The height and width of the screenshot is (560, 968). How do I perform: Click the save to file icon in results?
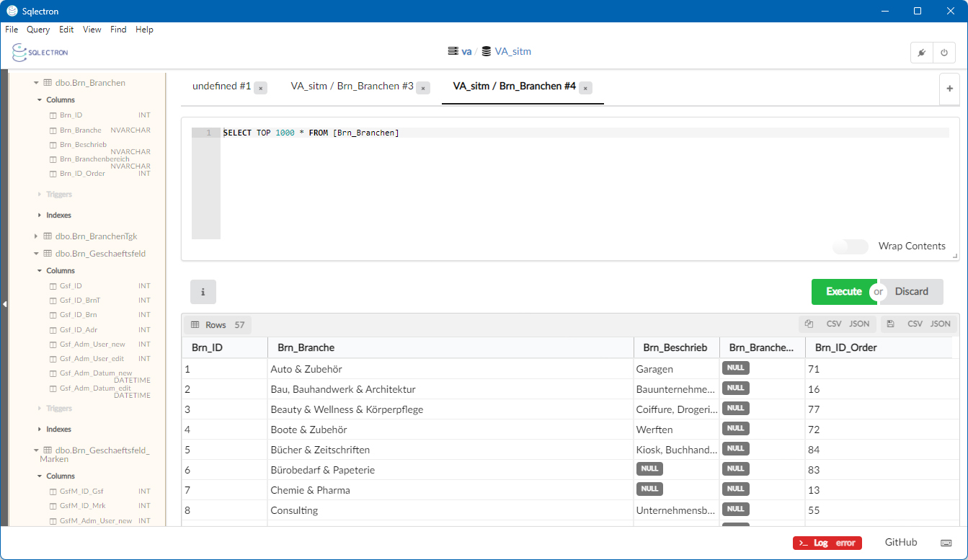[x=891, y=324]
